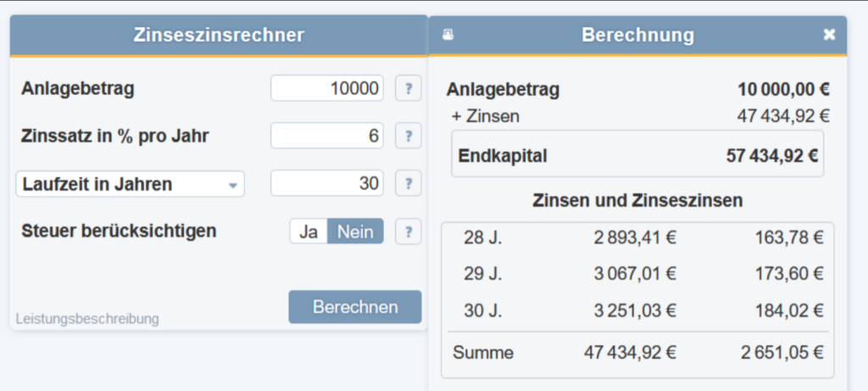
Task: Open help for Laufzeit field
Action: (409, 183)
